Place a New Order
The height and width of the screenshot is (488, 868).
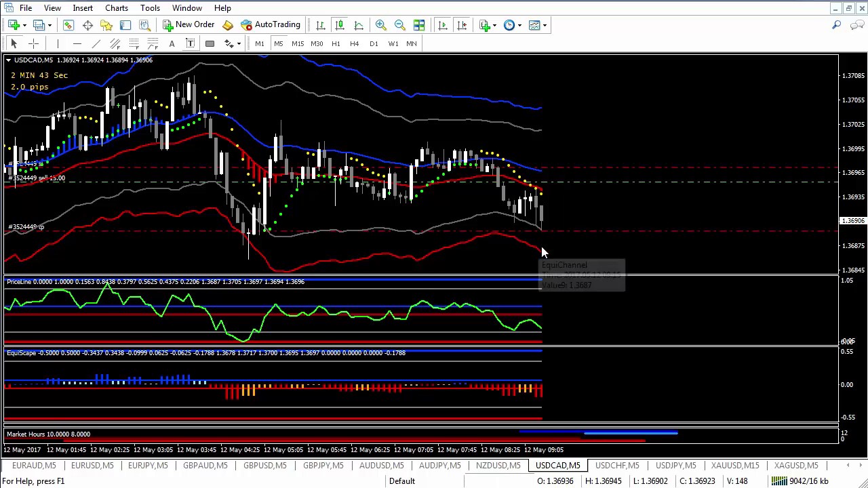189,25
